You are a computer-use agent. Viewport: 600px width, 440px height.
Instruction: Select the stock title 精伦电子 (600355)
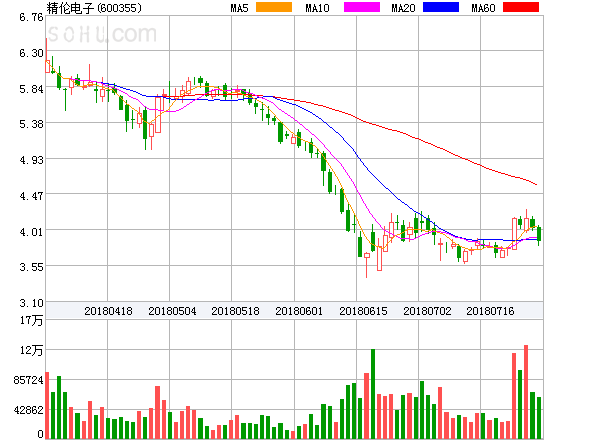(94, 8)
